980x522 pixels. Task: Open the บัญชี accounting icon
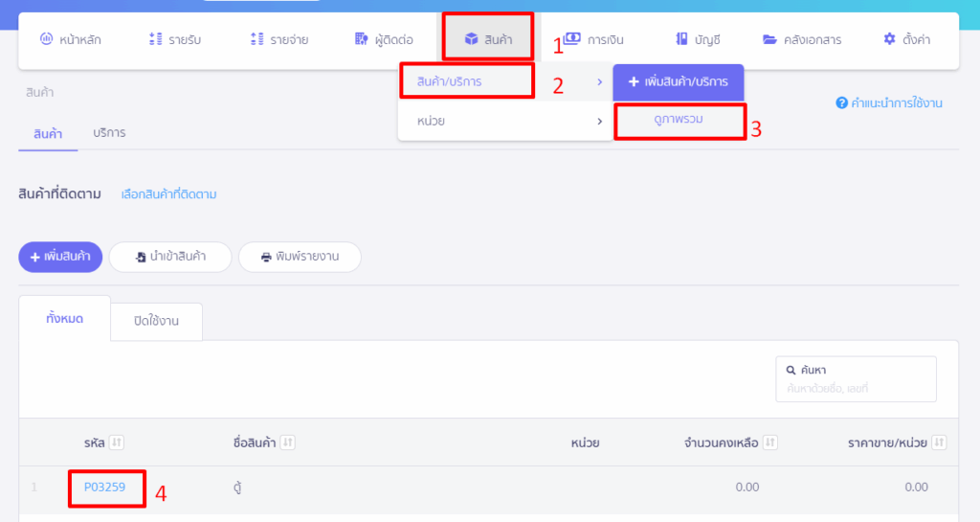click(681, 38)
